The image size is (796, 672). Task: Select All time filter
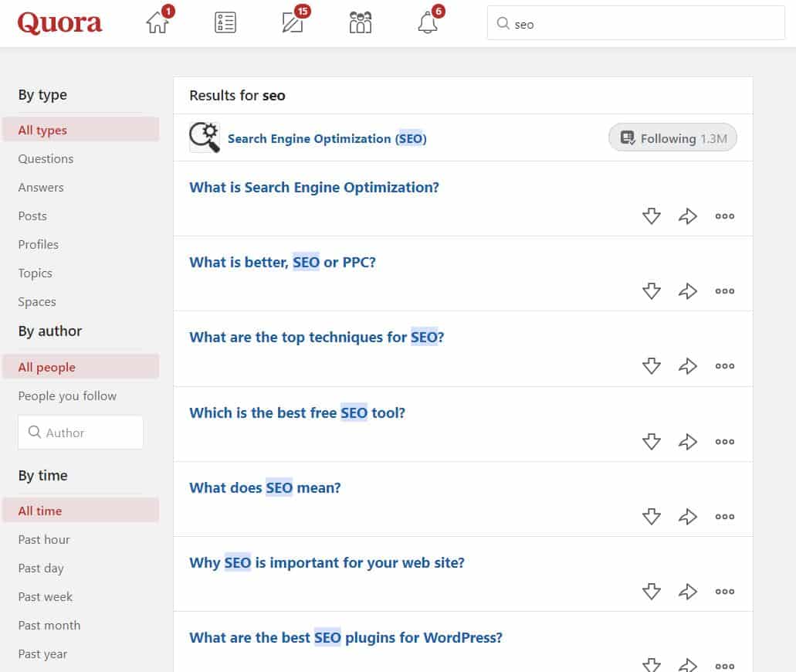[81, 511]
